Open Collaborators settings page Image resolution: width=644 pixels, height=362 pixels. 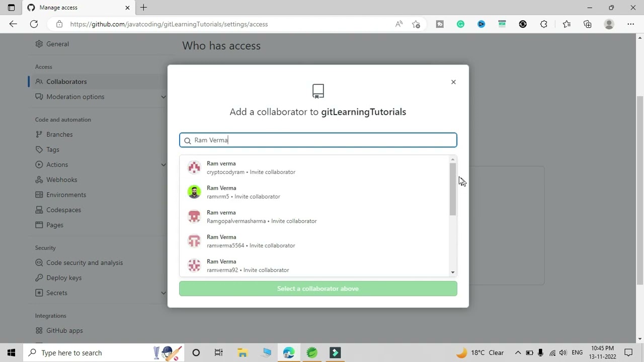tap(66, 81)
